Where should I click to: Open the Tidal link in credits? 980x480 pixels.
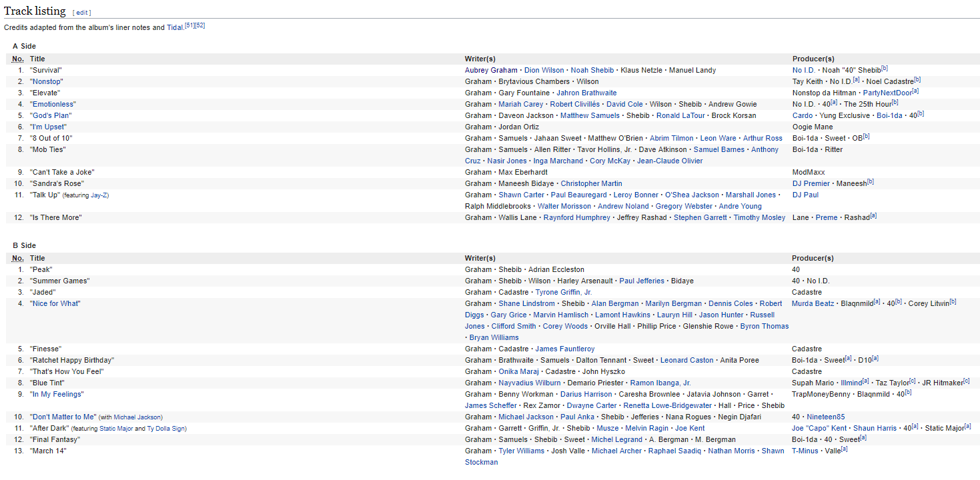175,27
